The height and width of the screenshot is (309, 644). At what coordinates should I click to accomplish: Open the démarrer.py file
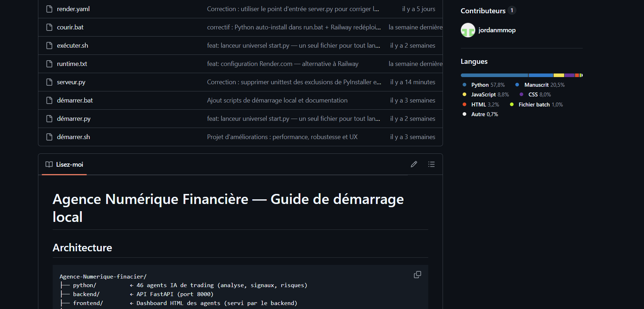pos(74,119)
